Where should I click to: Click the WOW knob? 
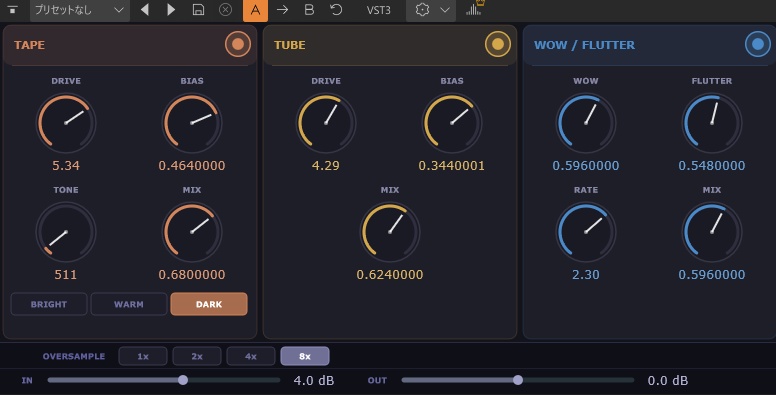point(586,123)
